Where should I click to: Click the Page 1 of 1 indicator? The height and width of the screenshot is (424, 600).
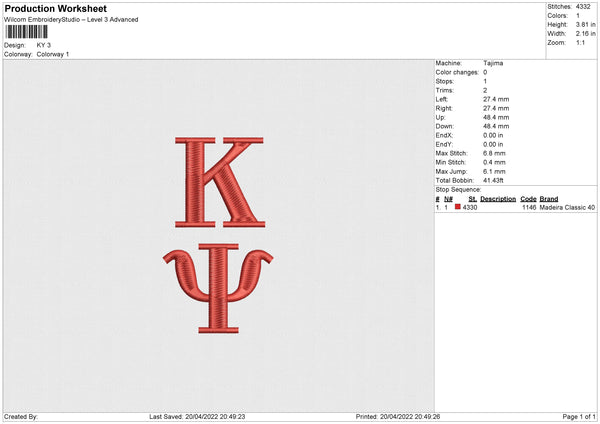click(x=579, y=417)
